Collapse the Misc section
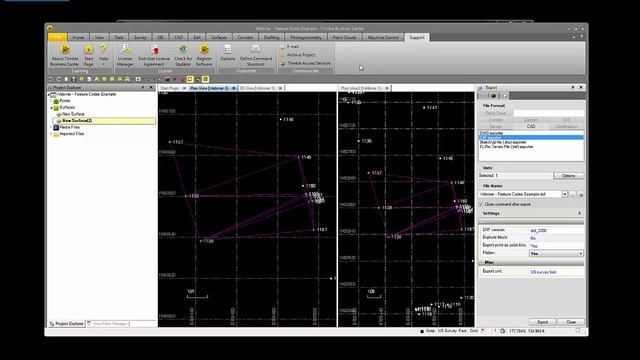This screenshot has width=640, height=360. [x=482, y=262]
